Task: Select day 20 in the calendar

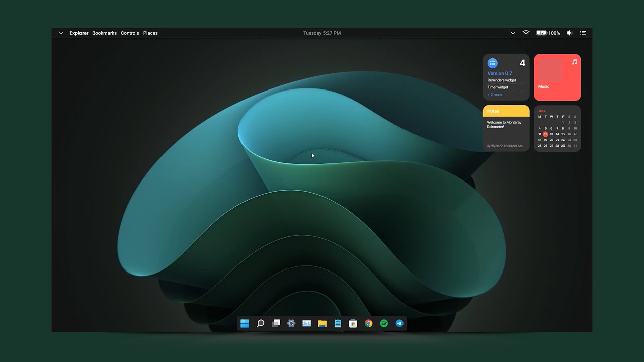Action: click(551, 140)
